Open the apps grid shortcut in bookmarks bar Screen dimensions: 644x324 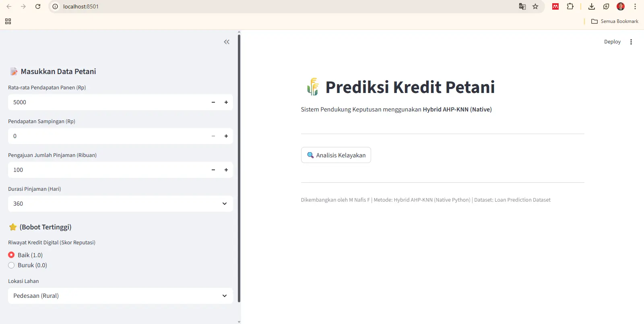[x=8, y=21]
